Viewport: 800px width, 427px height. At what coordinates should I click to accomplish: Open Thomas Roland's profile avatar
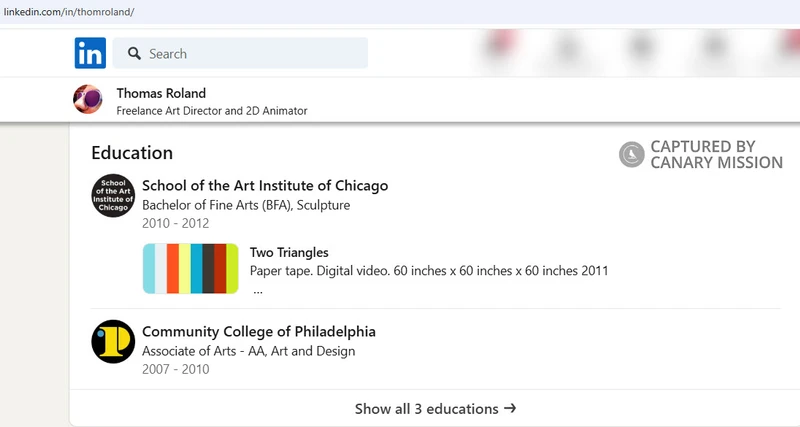pyautogui.click(x=88, y=99)
